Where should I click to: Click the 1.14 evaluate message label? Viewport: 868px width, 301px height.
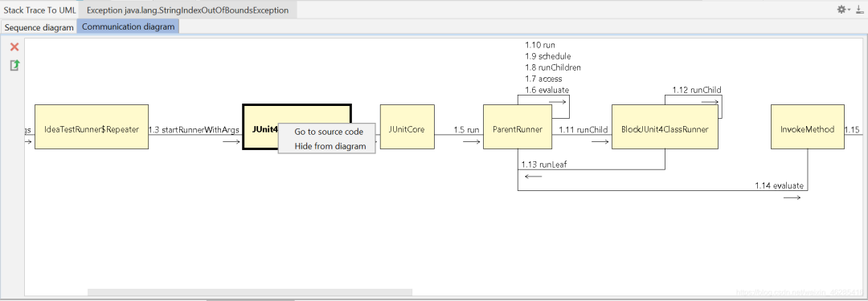779,186
